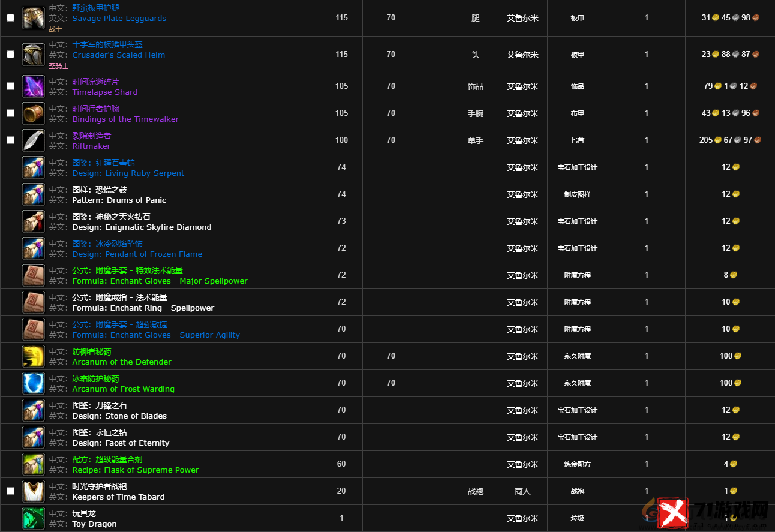Open Design: Stone of Blades link
Image resolution: width=775 pixels, height=532 pixels.
point(119,416)
